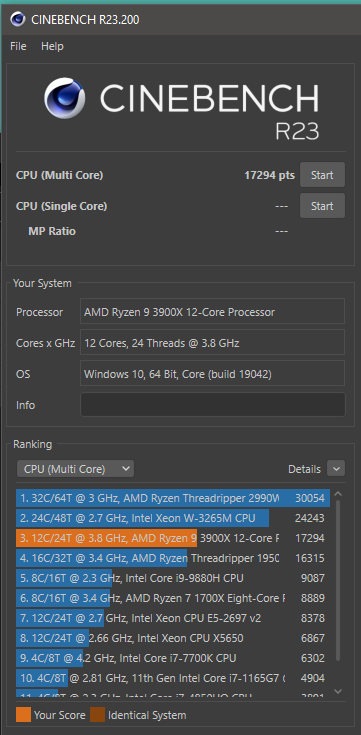This screenshot has width=361, height=735.
Task: Select the Intel Xeon W-3265M ranking entry
Action: 173,518
